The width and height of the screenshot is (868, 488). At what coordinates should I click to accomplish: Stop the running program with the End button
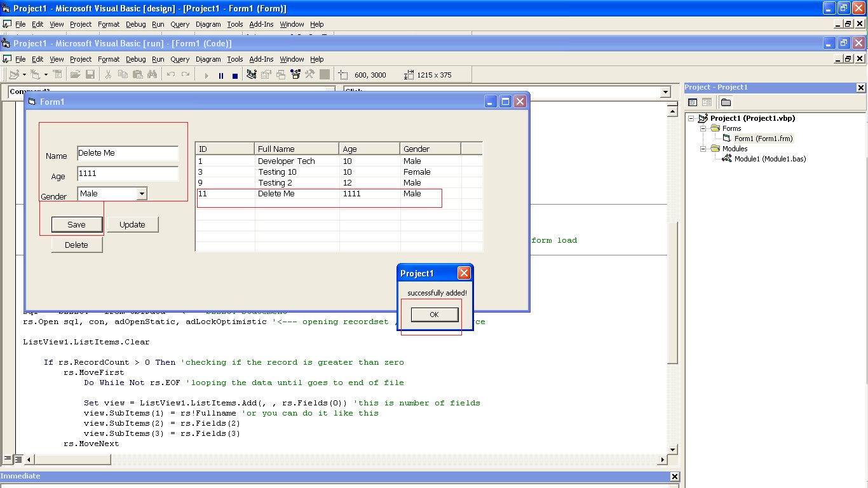pyautogui.click(x=234, y=75)
